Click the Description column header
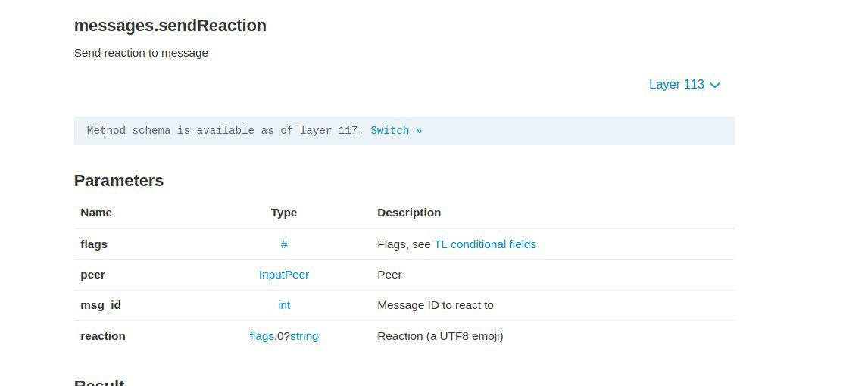The image size is (868, 386). click(x=409, y=213)
